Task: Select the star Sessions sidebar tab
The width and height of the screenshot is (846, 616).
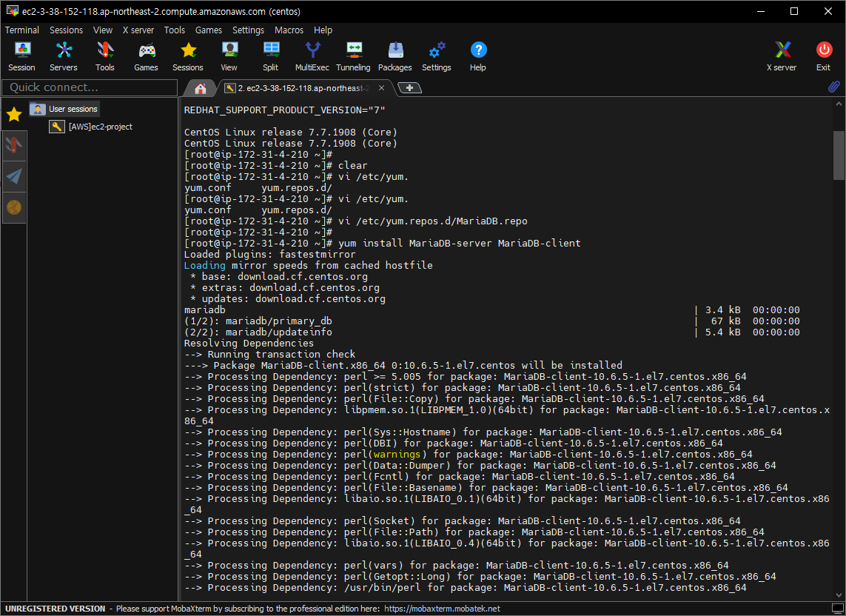Action: point(14,114)
